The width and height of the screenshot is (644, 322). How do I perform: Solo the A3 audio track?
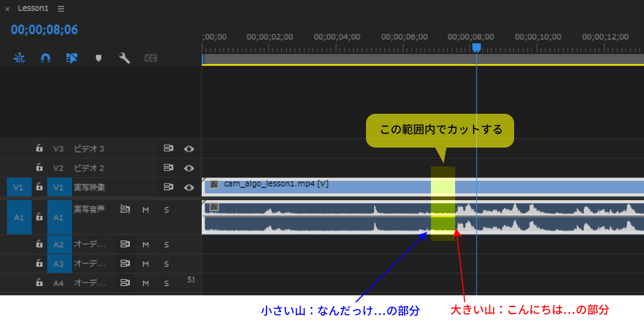pyautogui.click(x=166, y=264)
